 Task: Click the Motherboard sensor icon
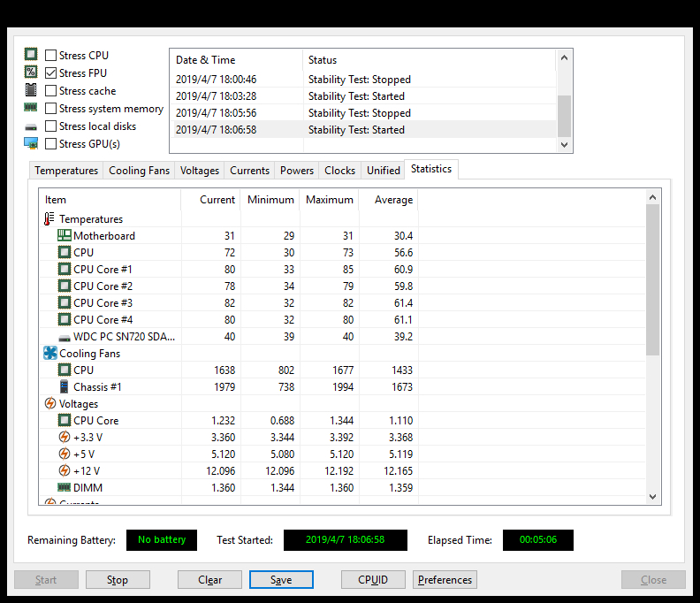pyautogui.click(x=65, y=236)
